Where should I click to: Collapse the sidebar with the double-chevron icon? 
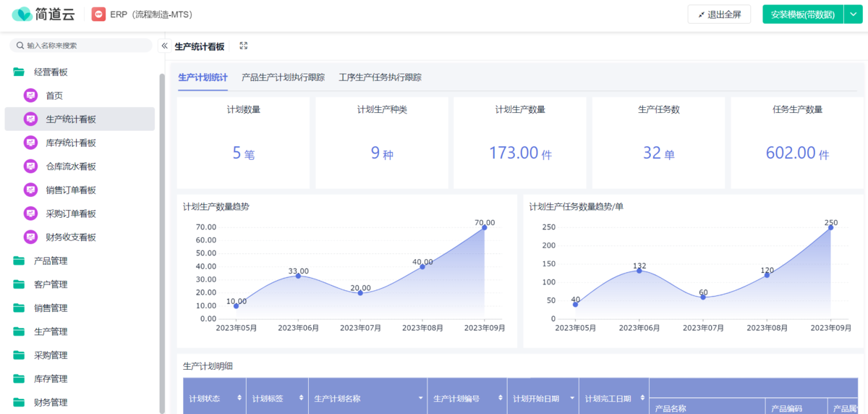coord(164,46)
